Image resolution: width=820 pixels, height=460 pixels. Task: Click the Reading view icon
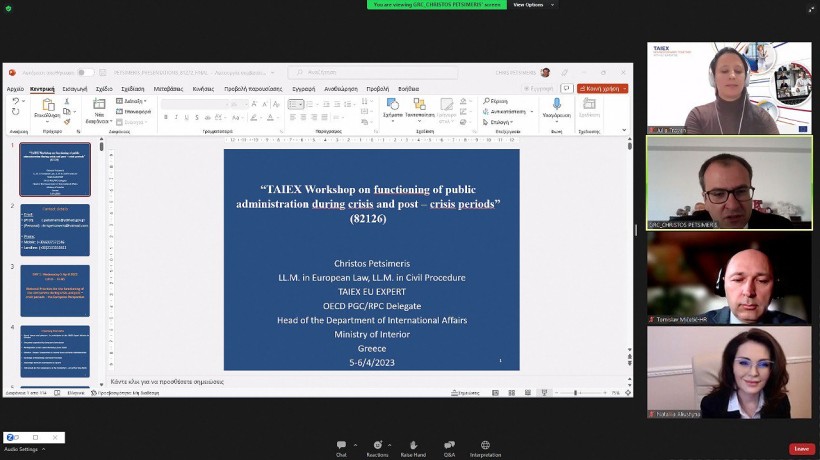528,393
